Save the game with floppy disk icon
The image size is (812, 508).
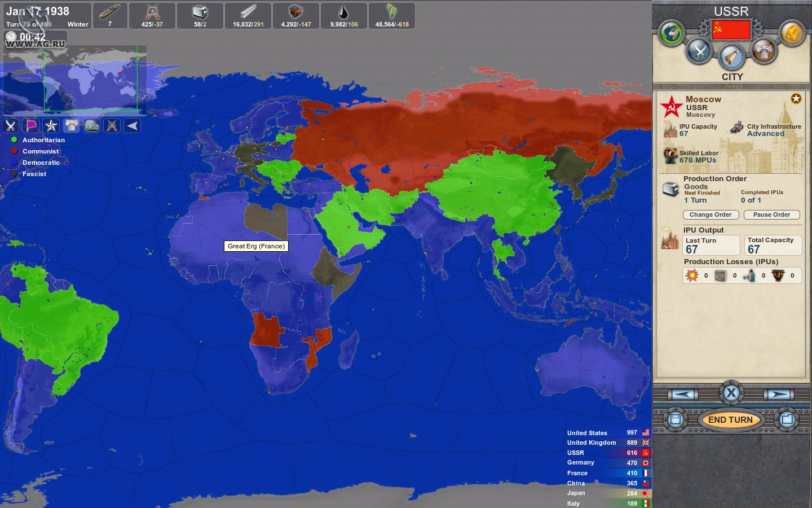click(x=675, y=419)
